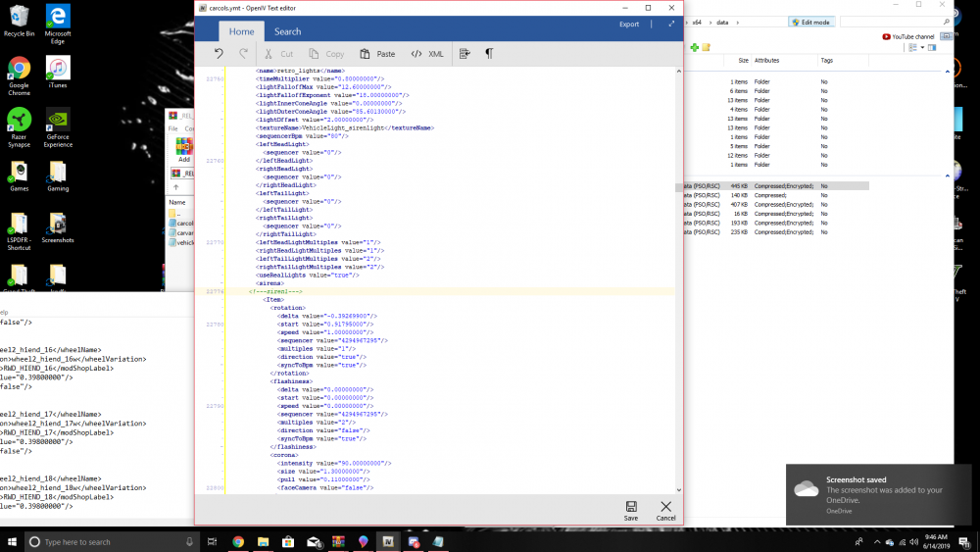Open the File menu in the WinRAR window
The image size is (980, 552).
click(x=173, y=128)
